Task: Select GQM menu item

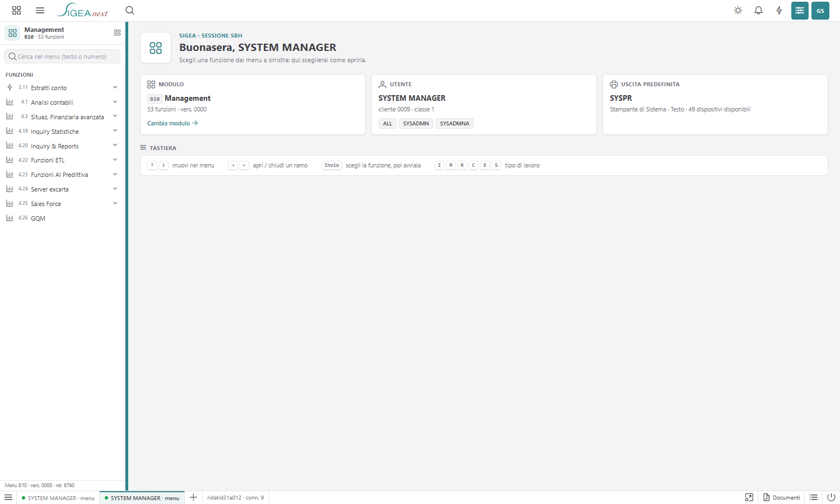Action: pyautogui.click(x=63, y=218)
